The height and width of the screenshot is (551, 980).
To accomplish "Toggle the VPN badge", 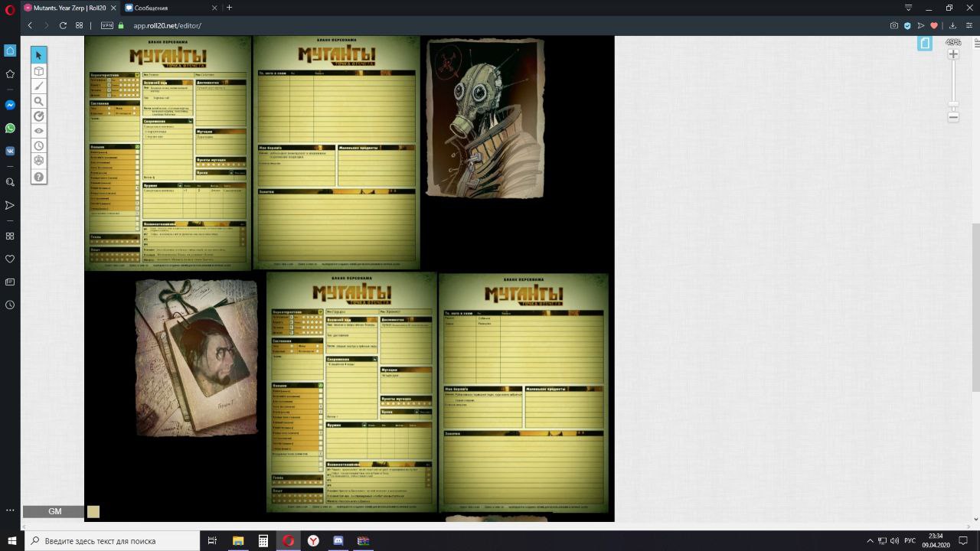I will [107, 25].
